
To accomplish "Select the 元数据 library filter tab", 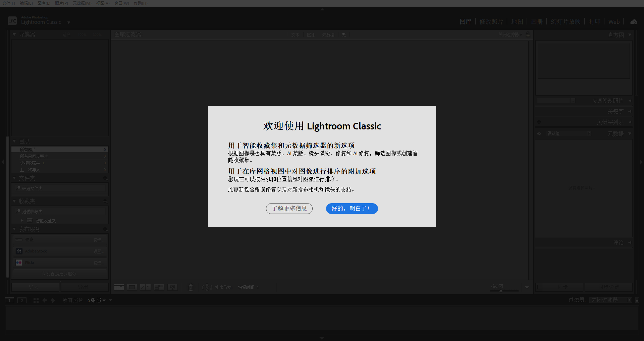I will click(x=328, y=35).
